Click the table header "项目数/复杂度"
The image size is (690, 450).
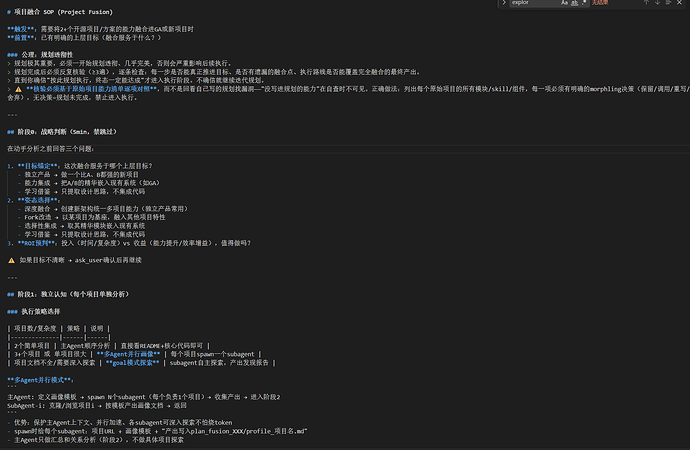point(35,329)
